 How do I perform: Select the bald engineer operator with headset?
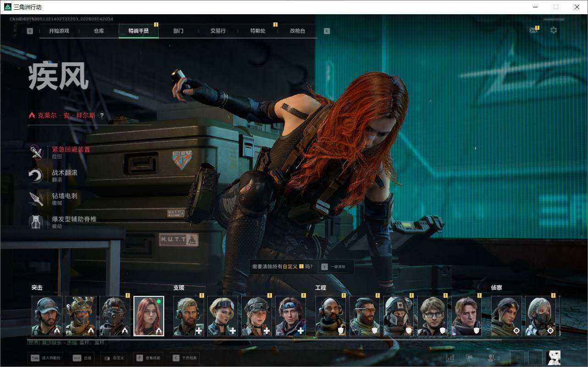(x=331, y=316)
